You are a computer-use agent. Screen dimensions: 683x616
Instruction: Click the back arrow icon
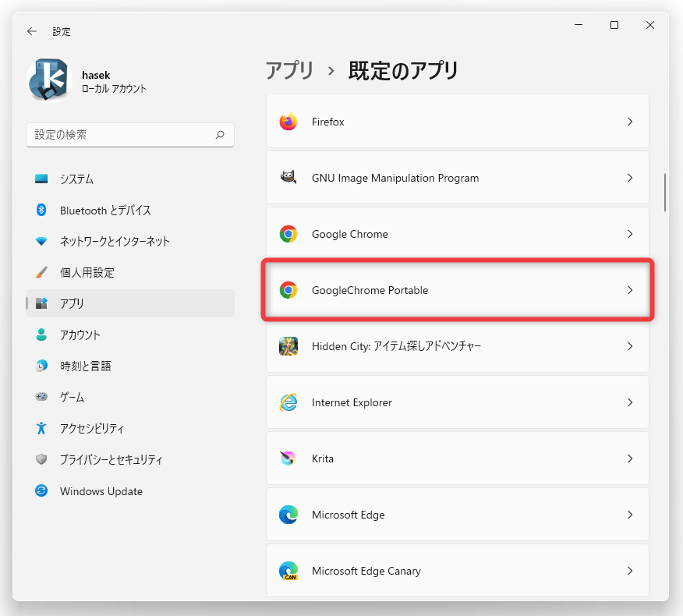[32, 31]
